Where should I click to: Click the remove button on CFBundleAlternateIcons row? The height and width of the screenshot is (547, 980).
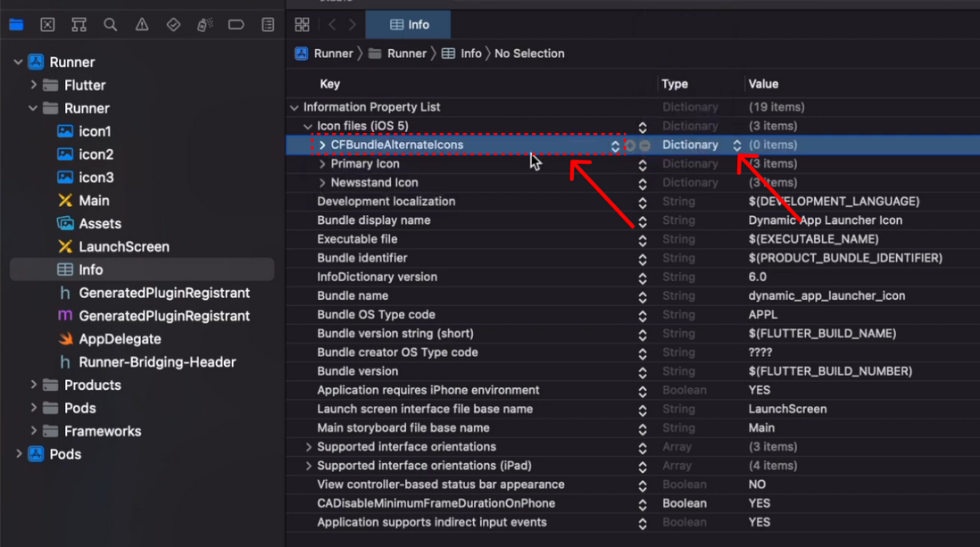(645, 145)
